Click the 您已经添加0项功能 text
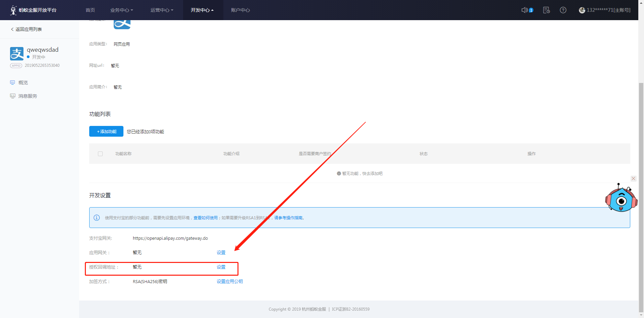 (146, 132)
